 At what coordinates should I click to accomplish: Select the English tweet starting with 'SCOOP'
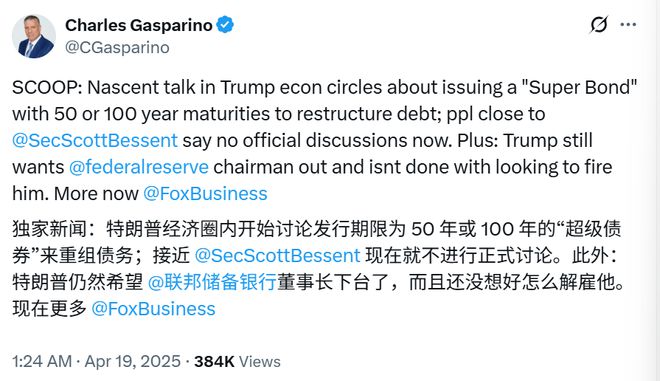[x=325, y=141]
